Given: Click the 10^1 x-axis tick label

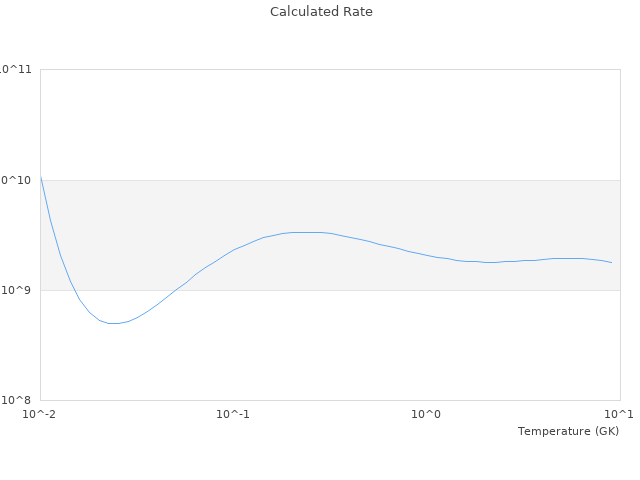Looking at the screenshot, I should click(620, 414).
